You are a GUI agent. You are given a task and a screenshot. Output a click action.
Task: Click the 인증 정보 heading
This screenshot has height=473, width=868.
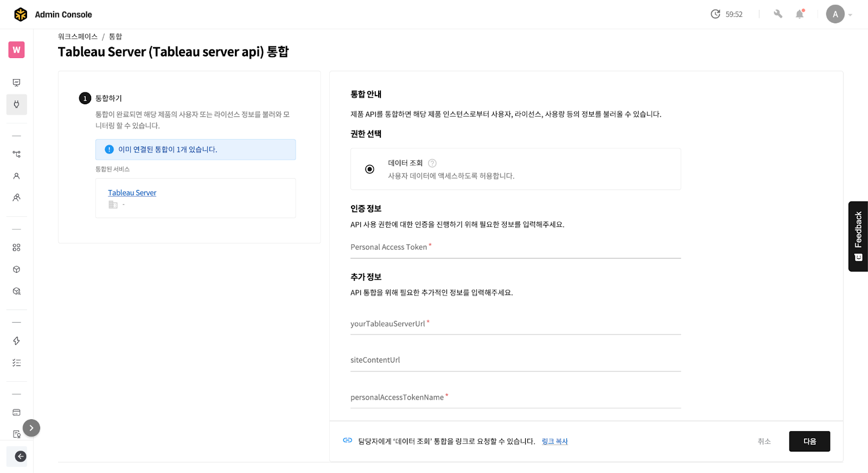click(366, 209)
